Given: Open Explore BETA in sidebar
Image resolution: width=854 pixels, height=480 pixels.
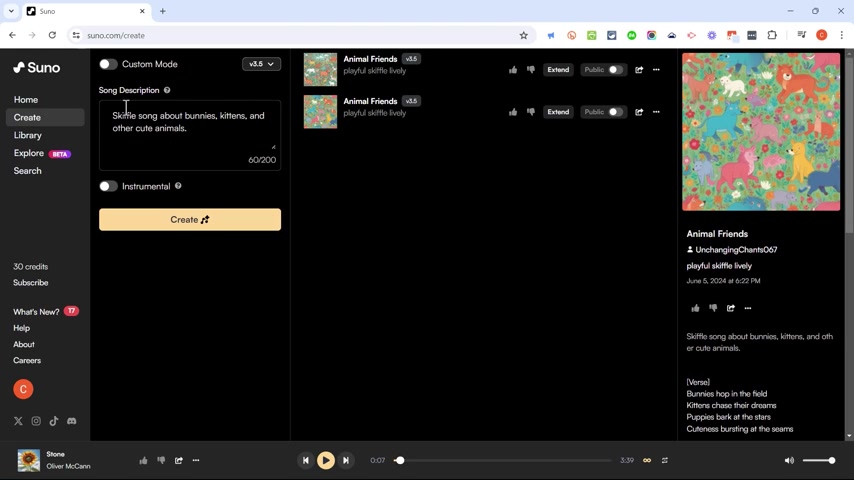Looking at the screenshot, I should click(42, 153).
